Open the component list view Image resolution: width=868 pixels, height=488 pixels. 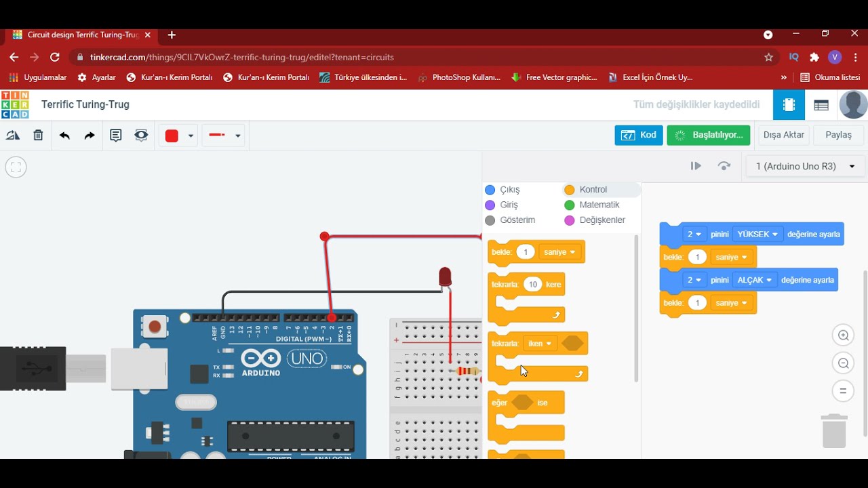tap(821, 105)
